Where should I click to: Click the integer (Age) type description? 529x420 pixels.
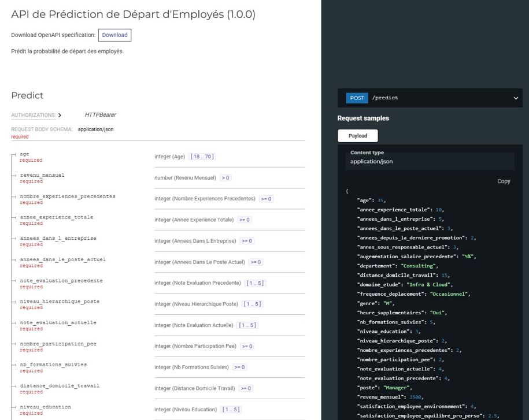coord(170,157)
